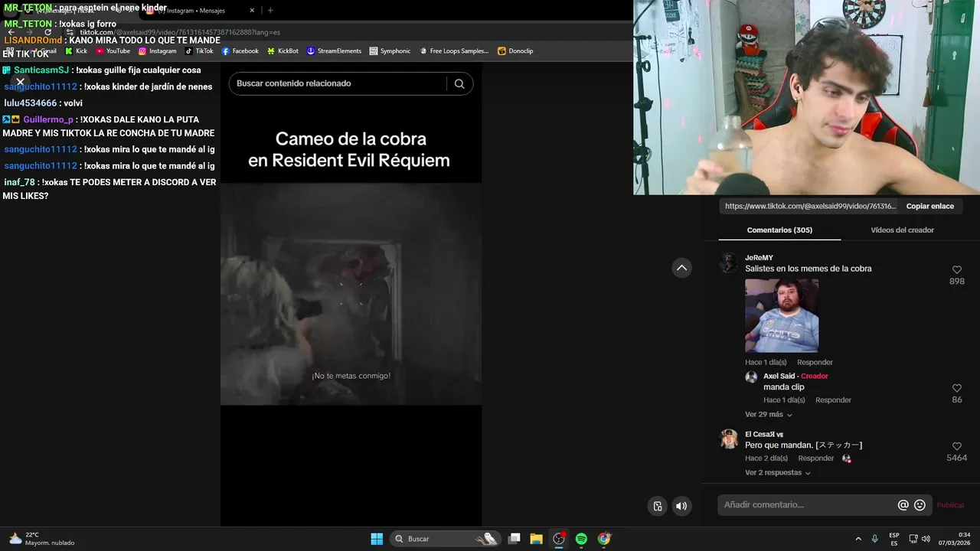The image size is (980, 551).
Task: Click the tiktok.com URL address bar
Action: pos(180,32)
